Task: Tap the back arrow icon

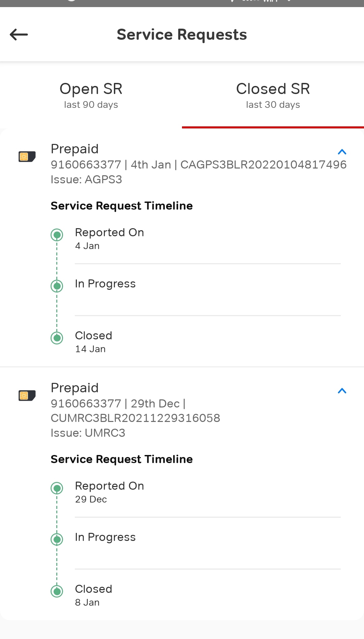Action: pyautogui.click(x=19, y=34)
